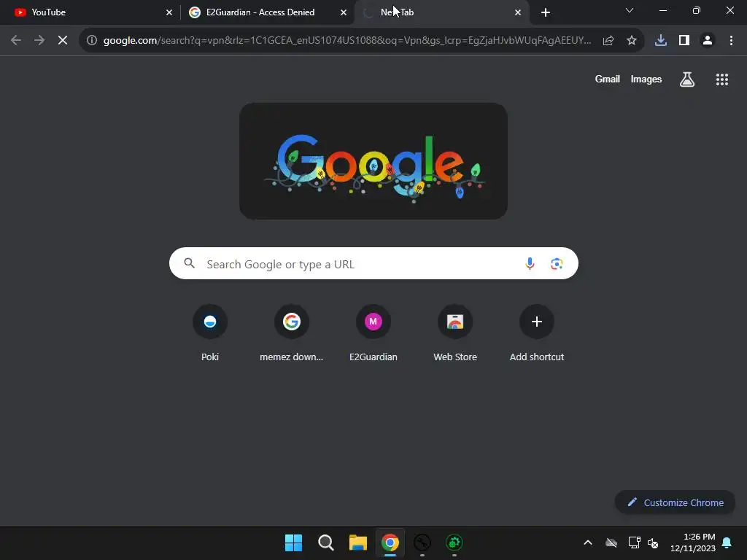
Task: Click the magnifier icon in search box
Action: pyautogui.click(x=189, y=263)
